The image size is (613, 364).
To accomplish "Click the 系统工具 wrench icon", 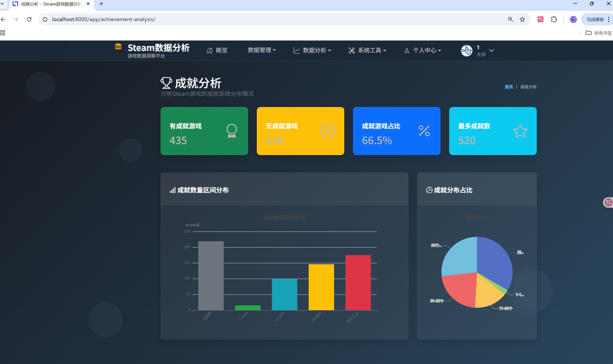I will [x=352, y=50].
